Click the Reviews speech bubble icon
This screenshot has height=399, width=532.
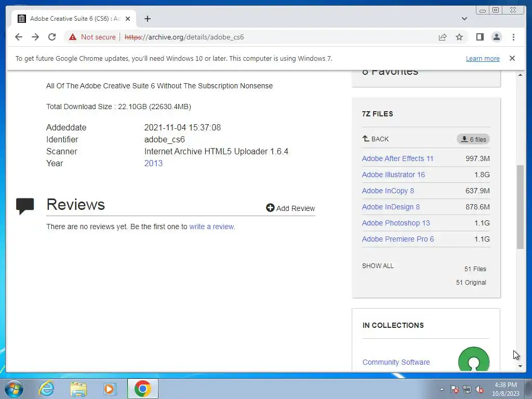tap(25, 206)
